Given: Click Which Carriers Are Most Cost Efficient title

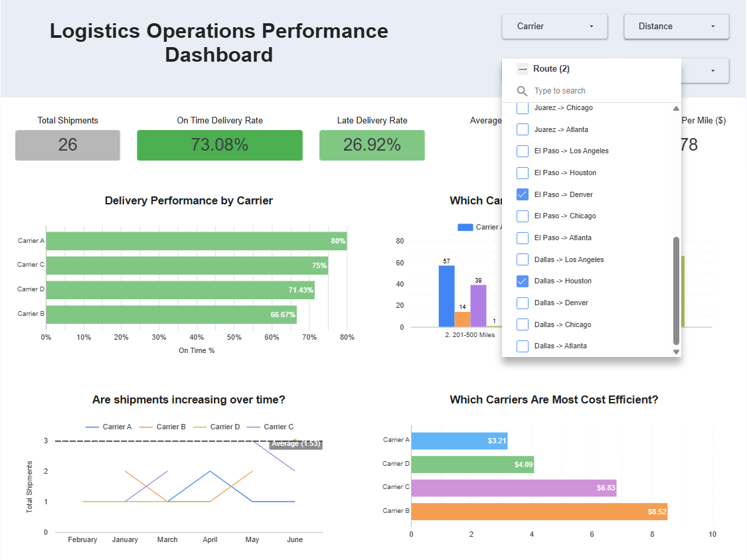Looking at the screenshot, I should [554, 399].
